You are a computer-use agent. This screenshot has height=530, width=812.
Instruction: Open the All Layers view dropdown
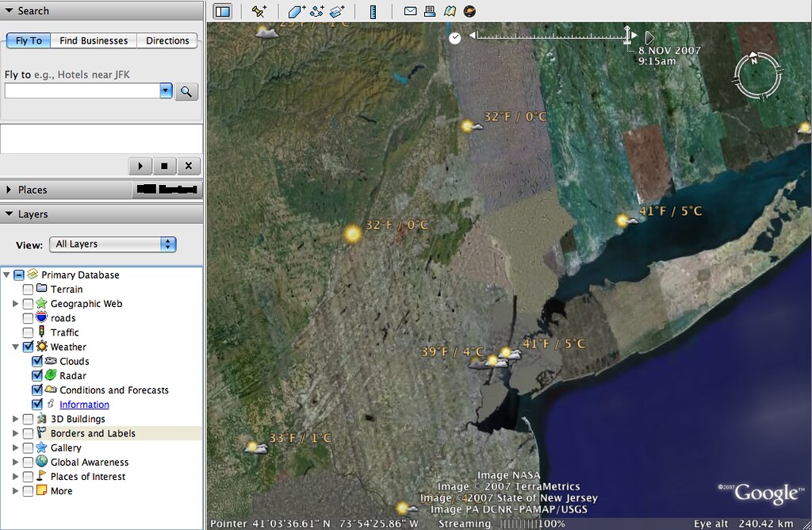(x=113, y=245)
